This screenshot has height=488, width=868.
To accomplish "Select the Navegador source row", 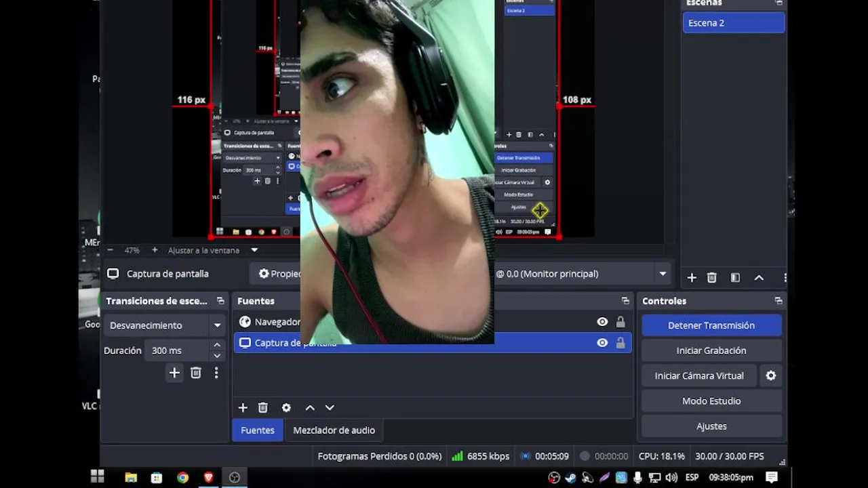I will [x=433, y=322].
